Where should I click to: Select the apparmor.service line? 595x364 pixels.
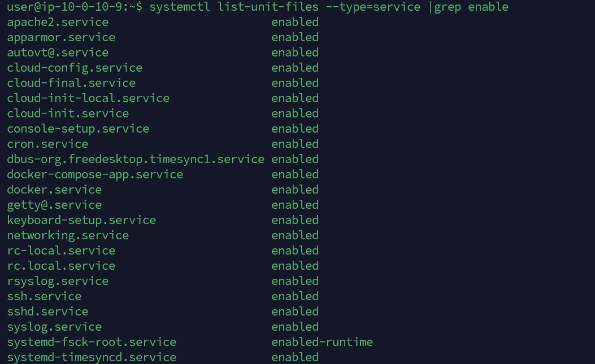click(x=61, y=38)
